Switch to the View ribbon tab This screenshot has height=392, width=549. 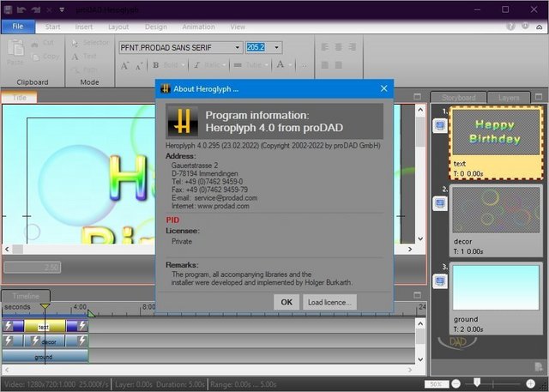click(x=238, y=27)
